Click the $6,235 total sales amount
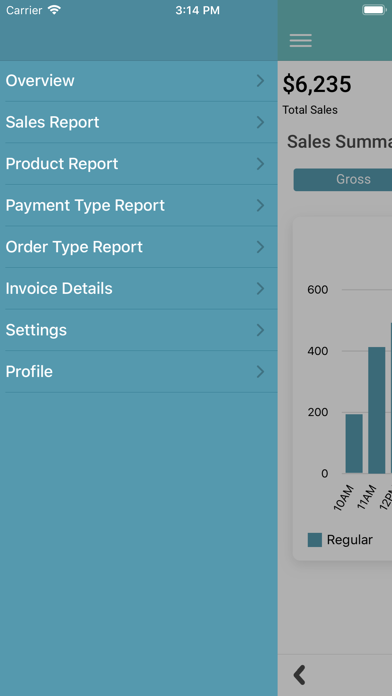This screenshot has width=392, height=696. coord(317,84)
